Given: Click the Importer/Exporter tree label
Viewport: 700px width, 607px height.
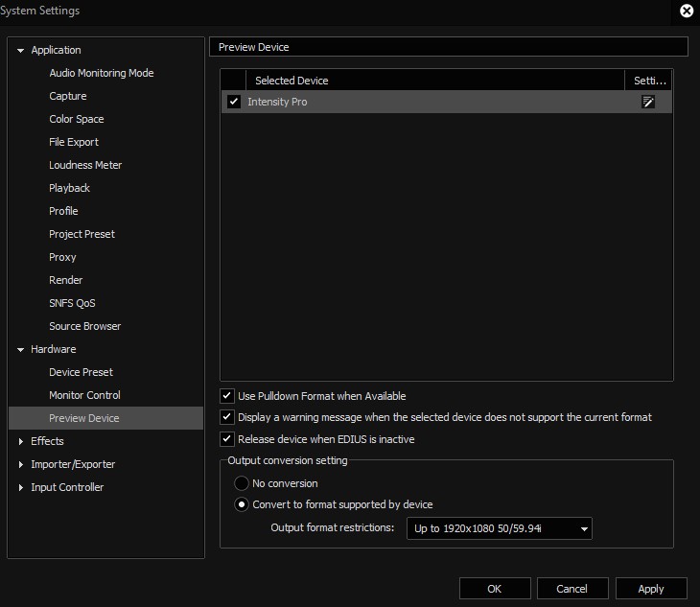Looking at the screenshot, I should coord(73,464).
